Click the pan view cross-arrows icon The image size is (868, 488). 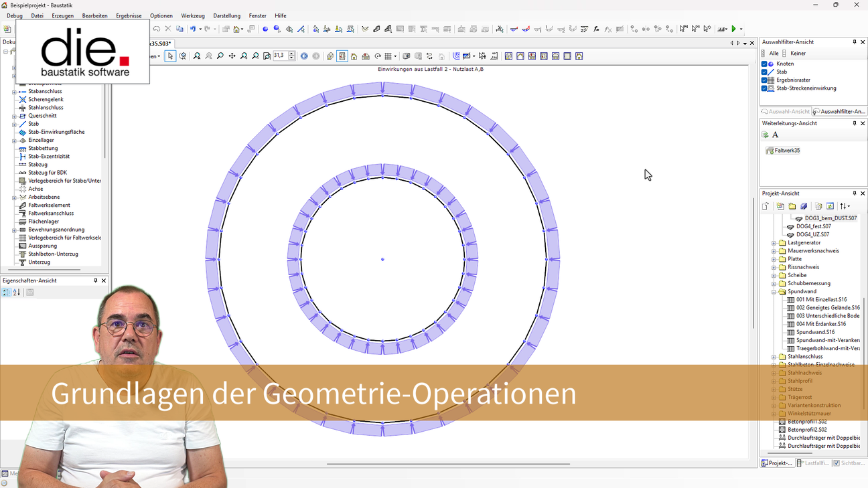(232, 56)
